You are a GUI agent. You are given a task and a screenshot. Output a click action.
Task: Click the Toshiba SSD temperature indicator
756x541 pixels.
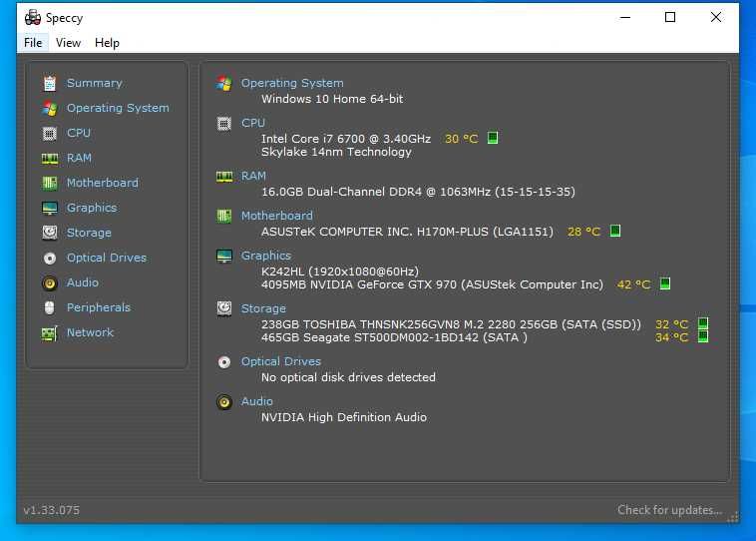click(x=703, y=322)
